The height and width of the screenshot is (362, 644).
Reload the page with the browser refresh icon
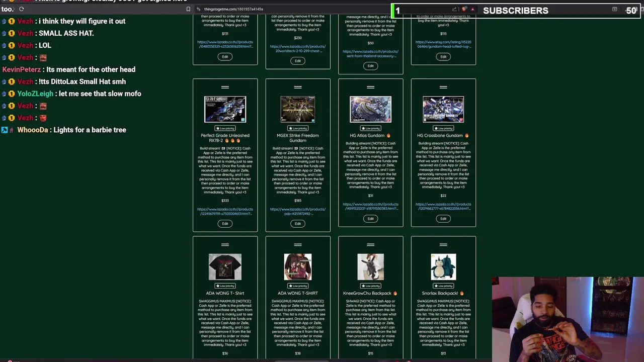pos(21,9)
